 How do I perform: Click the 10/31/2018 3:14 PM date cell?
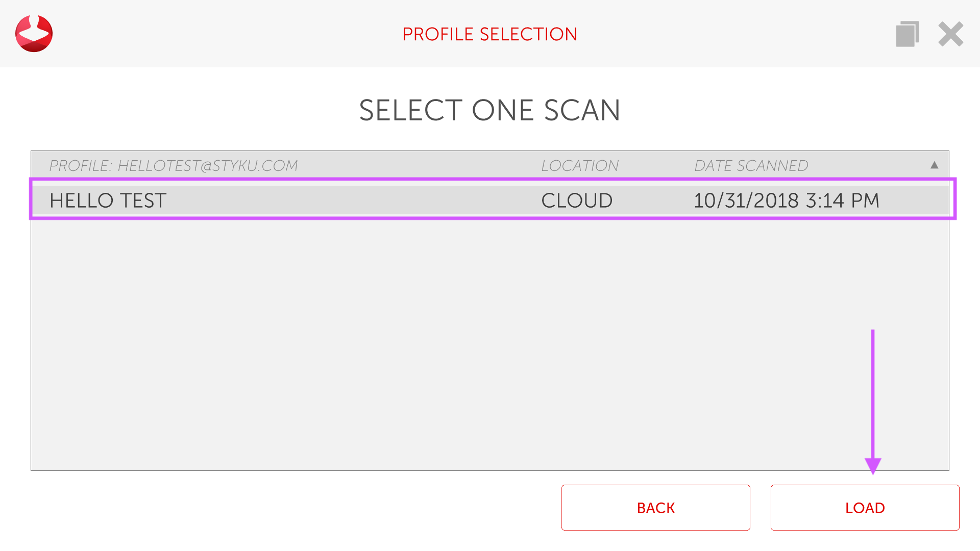pos(786,201)
